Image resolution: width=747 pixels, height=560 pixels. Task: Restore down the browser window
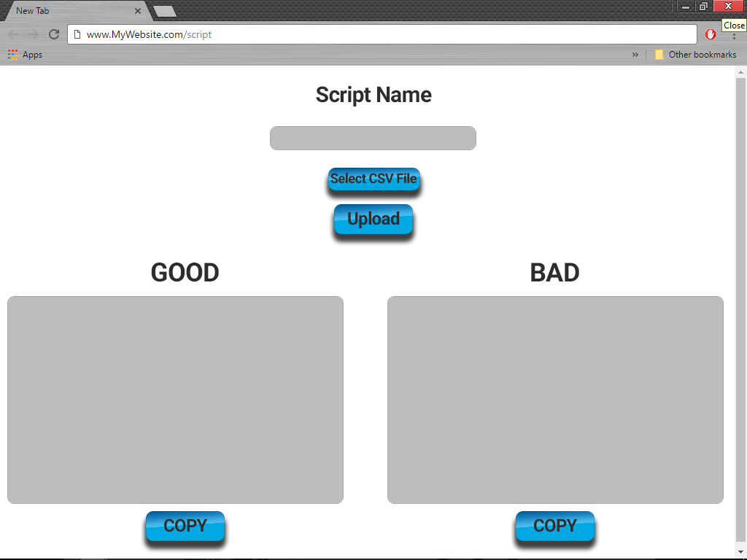704,6
